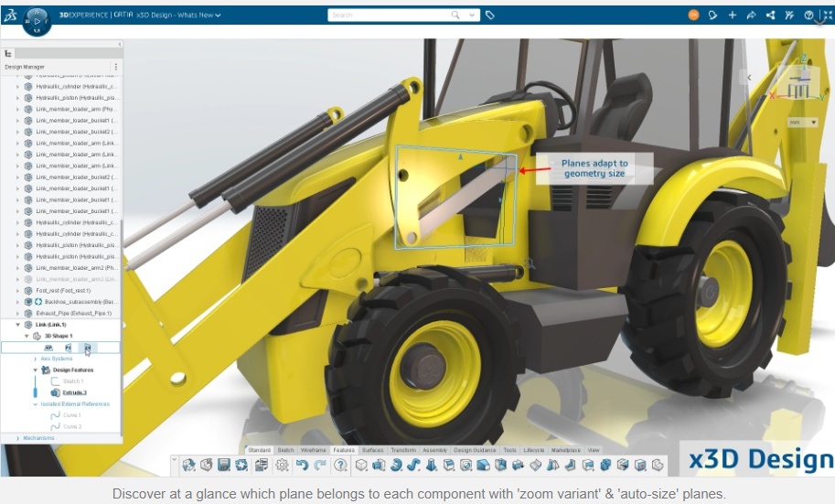835x504 pixels.
Task: Open the Surfaces tab
Action: point(373,450)
